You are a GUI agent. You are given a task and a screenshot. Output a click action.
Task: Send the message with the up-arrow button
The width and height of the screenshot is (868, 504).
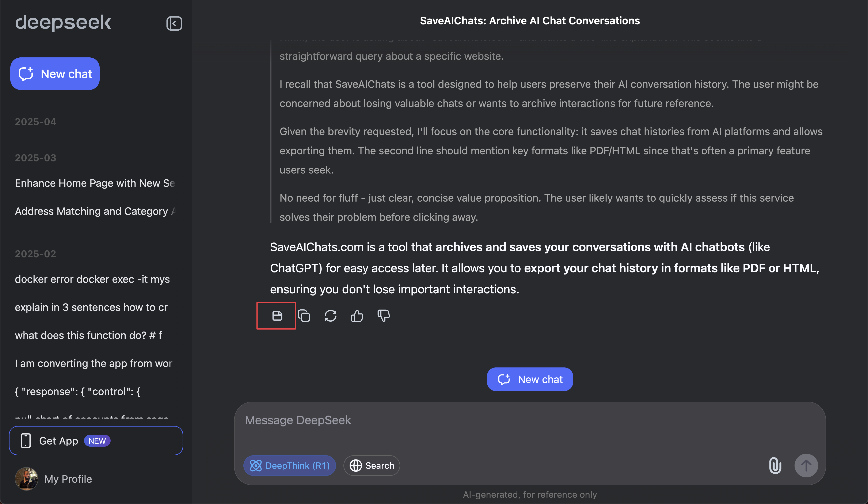(806, 465)
